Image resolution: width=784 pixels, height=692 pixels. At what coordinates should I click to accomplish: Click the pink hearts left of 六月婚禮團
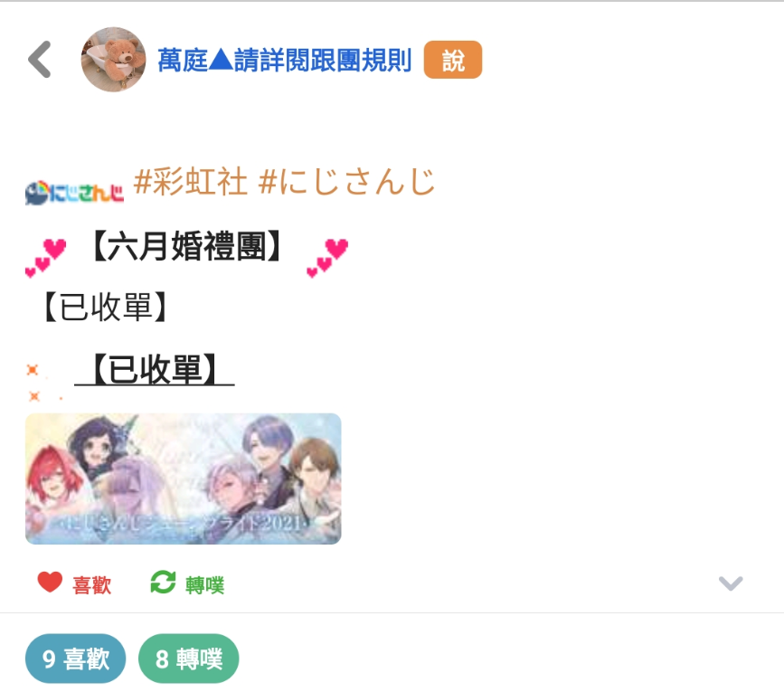[x=45, y=258]
